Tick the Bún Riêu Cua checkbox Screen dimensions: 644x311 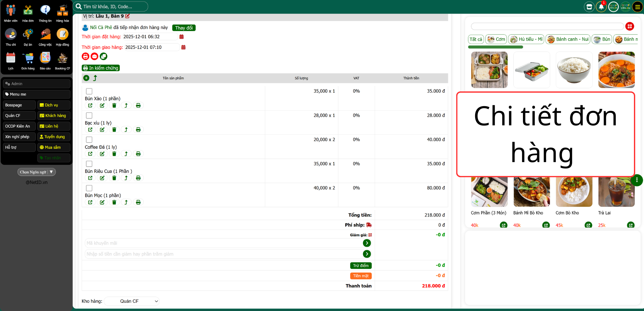tap(89, 164)
